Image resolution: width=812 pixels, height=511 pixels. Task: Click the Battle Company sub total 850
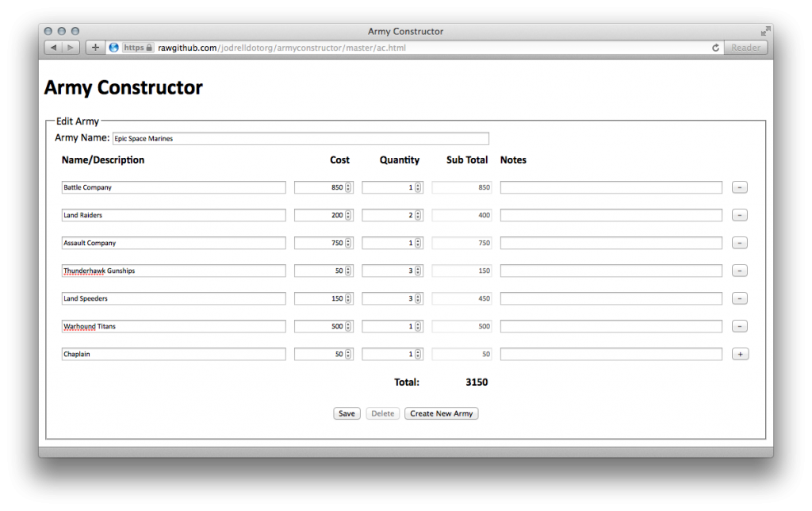(x=462, y=187)
